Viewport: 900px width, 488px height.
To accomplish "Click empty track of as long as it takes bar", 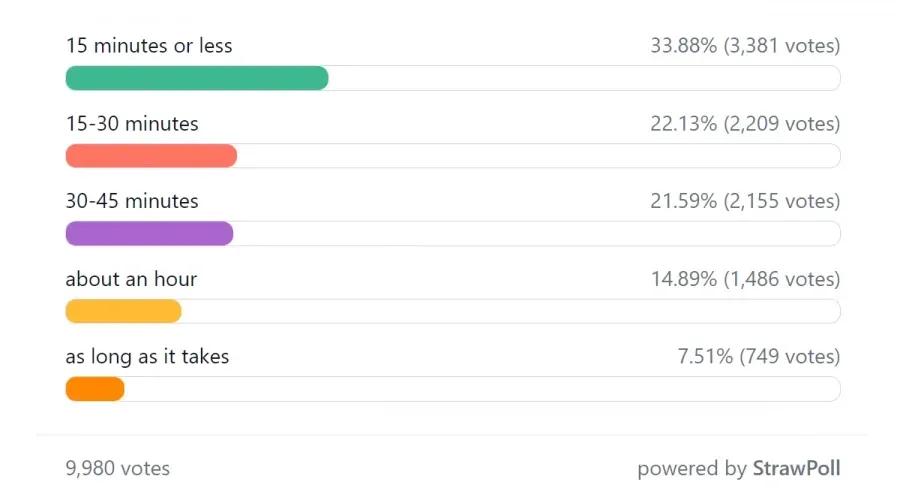I will pyautogui.click(x=483, y=389).
